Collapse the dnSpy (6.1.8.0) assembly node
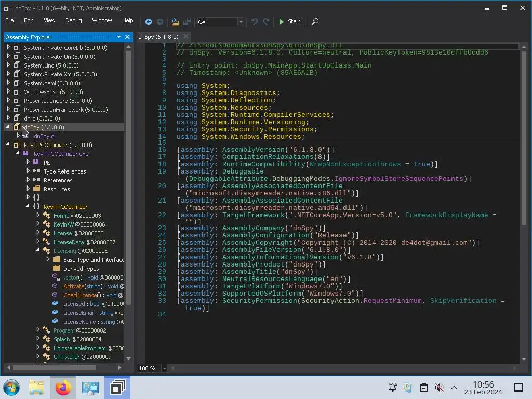Viewport: 532px width, 399px height. point(8,127)
